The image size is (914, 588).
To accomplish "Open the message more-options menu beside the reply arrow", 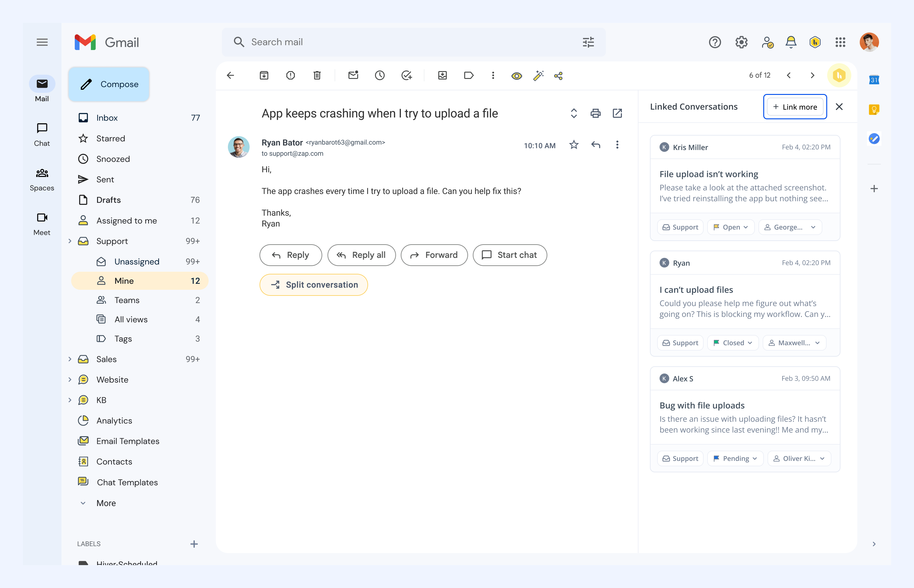I will click(x=617, y=145).
